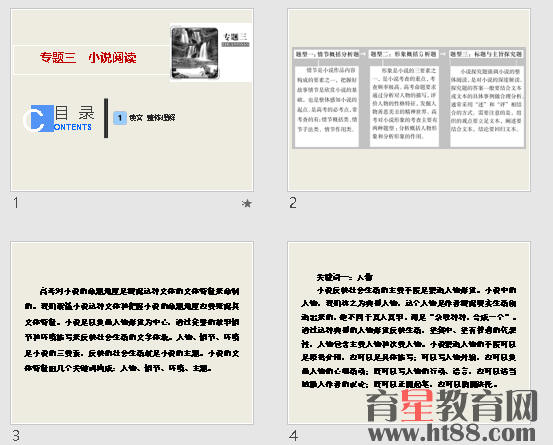Select the slide 3 thumbnail
The image size is (553, 445).
[132, 333]
